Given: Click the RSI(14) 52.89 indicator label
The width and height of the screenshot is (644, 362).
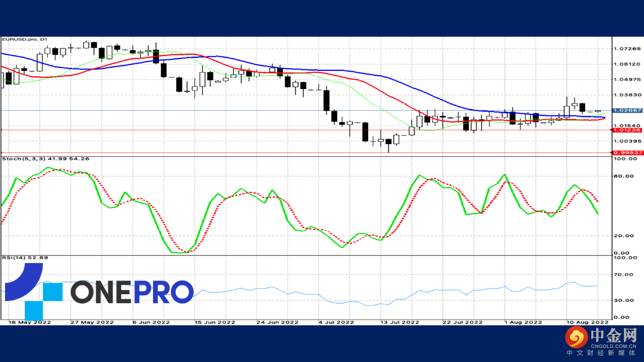Looking at the screenshot, I should [x=25, y=258].
